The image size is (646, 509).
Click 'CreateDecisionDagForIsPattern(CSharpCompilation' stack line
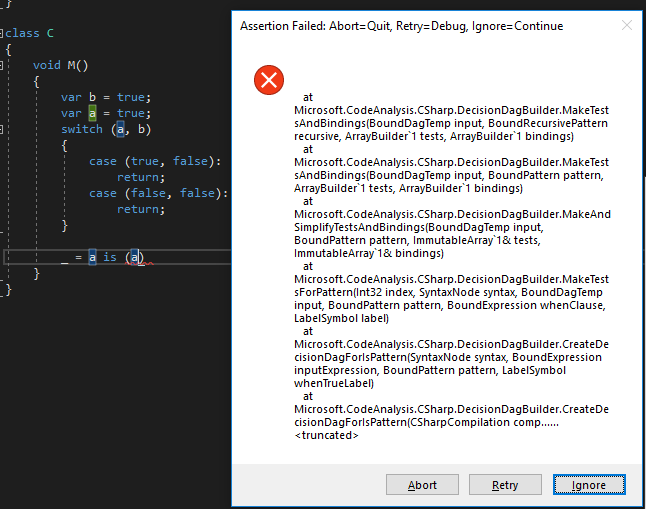pos(452,416)
